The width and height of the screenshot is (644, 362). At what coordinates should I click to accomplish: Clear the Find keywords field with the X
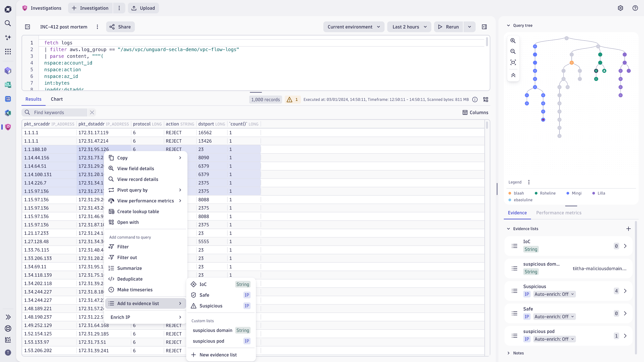(92, 112)
